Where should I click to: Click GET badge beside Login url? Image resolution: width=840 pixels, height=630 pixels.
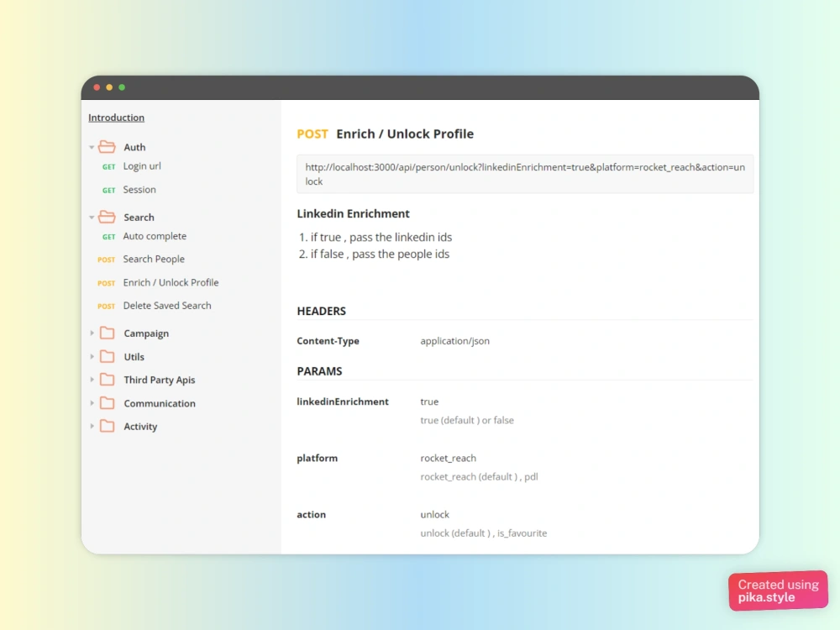(x=108, y=166)
